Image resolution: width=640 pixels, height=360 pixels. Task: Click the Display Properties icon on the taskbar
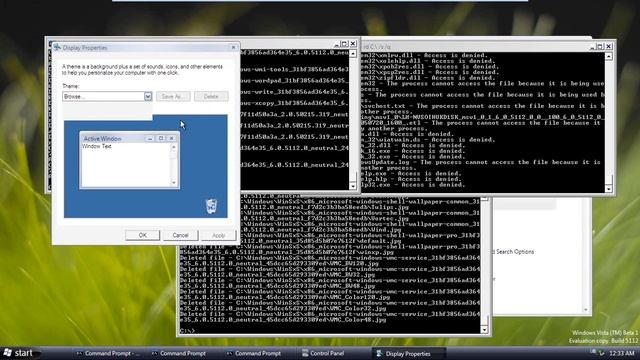click(x=379, y=353)
